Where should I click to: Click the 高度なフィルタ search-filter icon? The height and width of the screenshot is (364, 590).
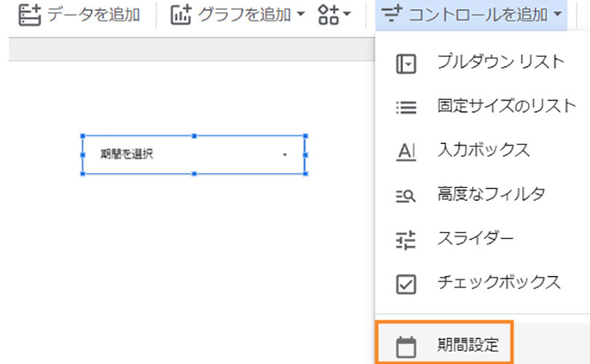(406, 195)
